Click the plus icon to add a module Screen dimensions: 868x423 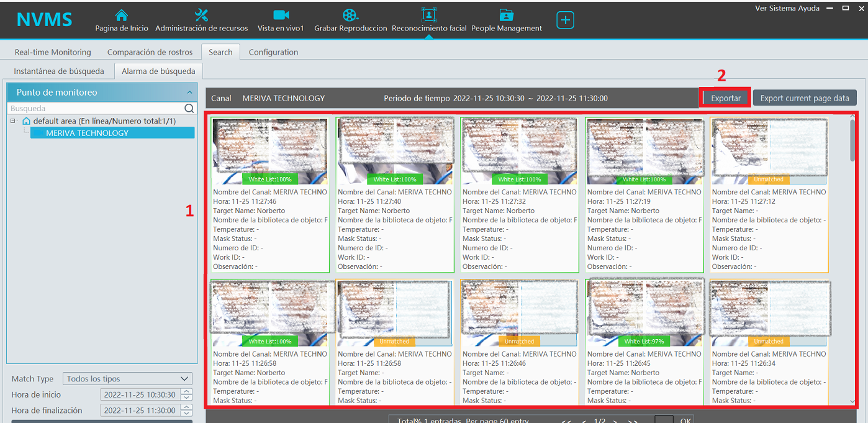click(565, 19)
